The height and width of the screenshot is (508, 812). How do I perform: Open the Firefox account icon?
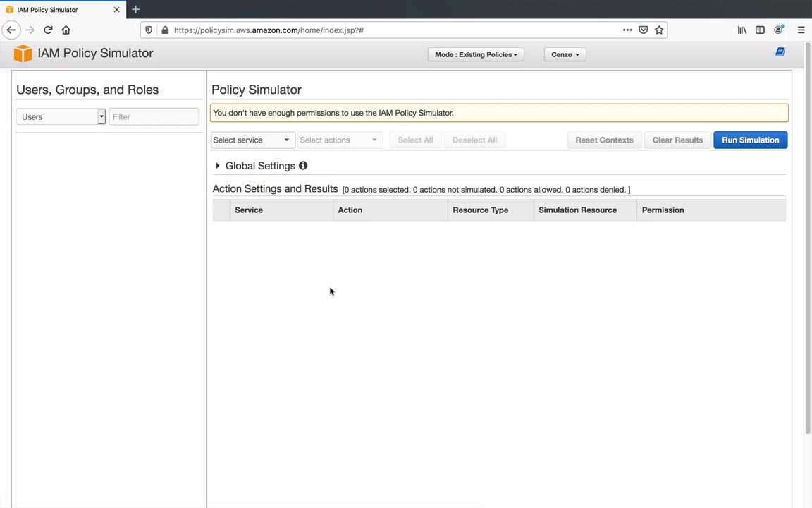(778, 30)
